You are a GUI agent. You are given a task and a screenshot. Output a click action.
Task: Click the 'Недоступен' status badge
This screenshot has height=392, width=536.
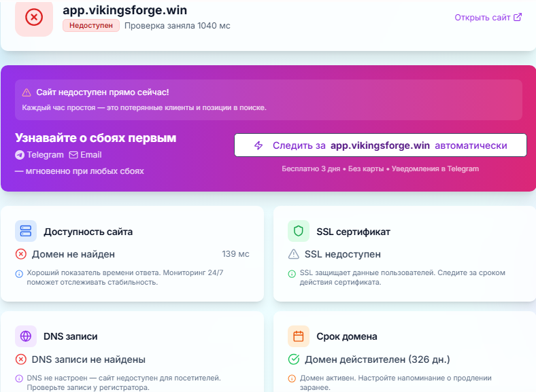click(x=91, y=26)
